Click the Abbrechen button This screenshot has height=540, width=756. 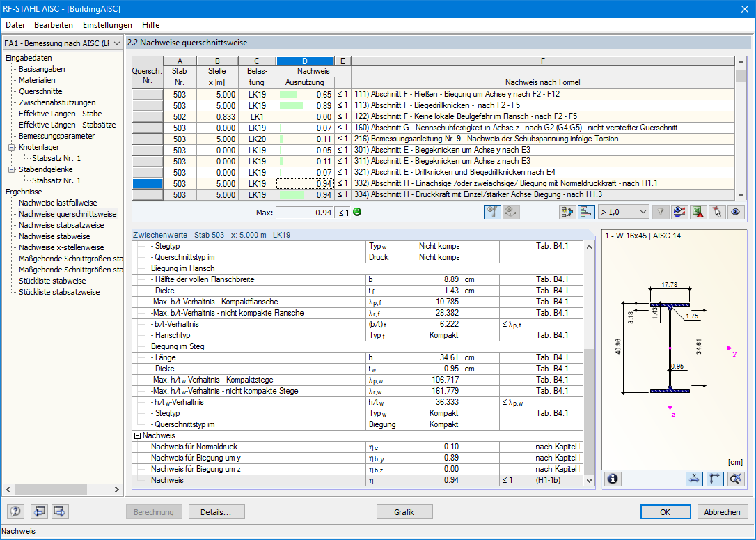[x=723, y=512]
